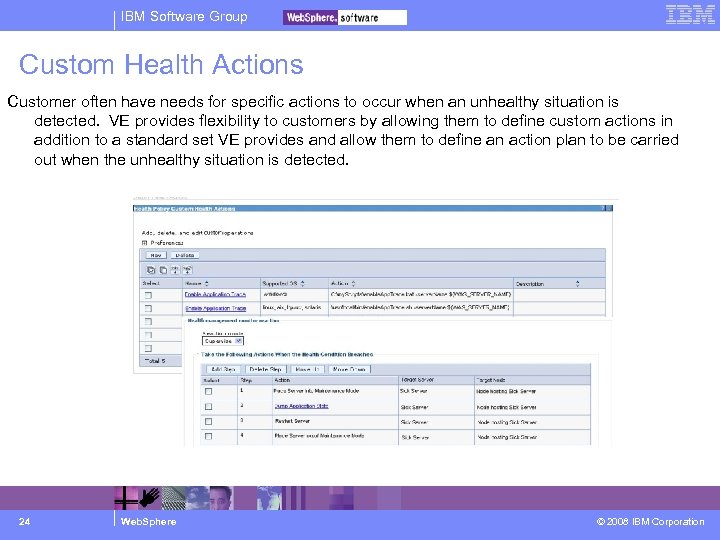Viewport: 720px width, 540px height.
Task: Click the Delete button above the actions table
Action: pyautogui.click(x=185, y=255)
